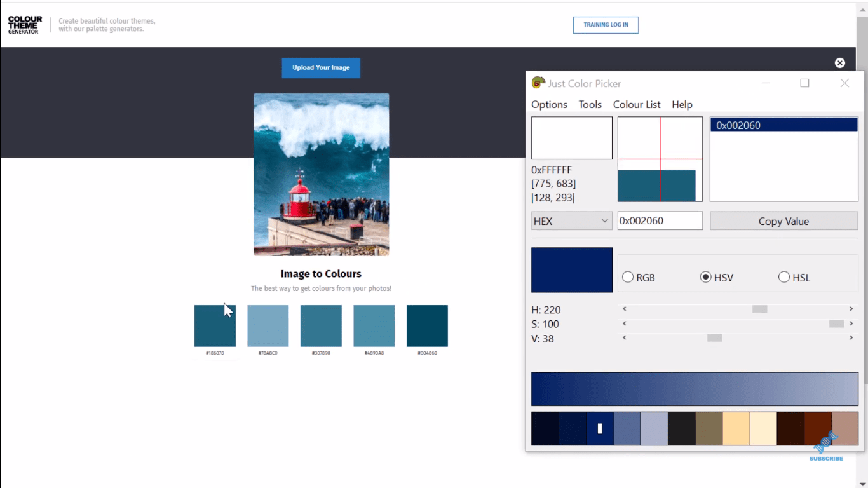Image resolution: width=868 pixels, height=488 pixels.
Task: Open the HEX colour format dropdown
Action: (571, 221)
